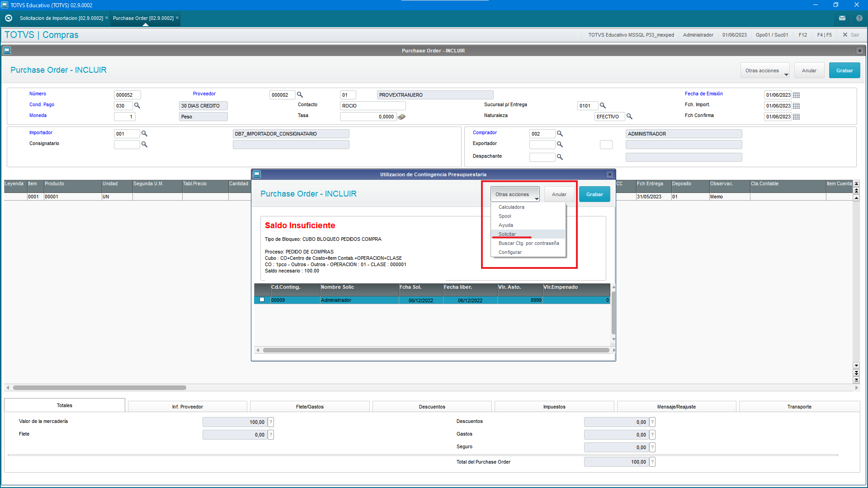
Task: Open Fch Confirma calendar icon
Action: (797, 117)
